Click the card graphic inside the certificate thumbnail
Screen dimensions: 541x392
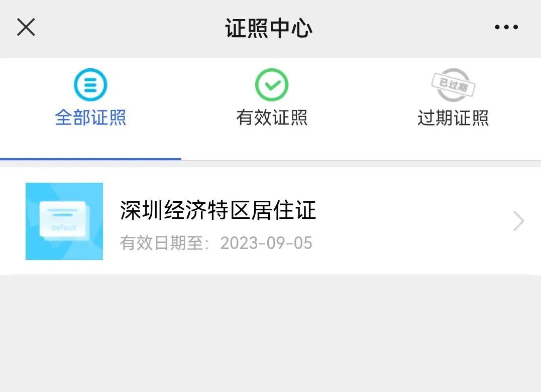(64, 220)
